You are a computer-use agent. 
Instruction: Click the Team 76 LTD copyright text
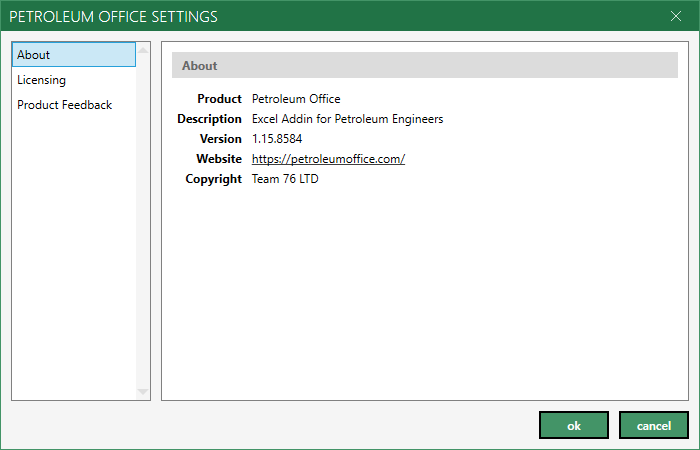point(285,179)
